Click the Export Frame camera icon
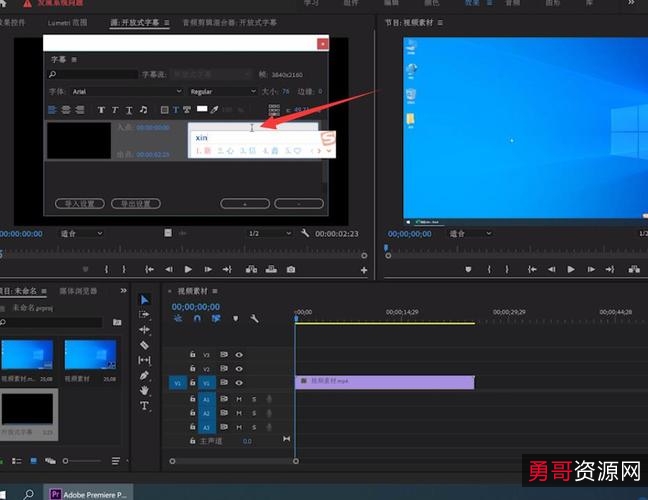 [291, 269]
